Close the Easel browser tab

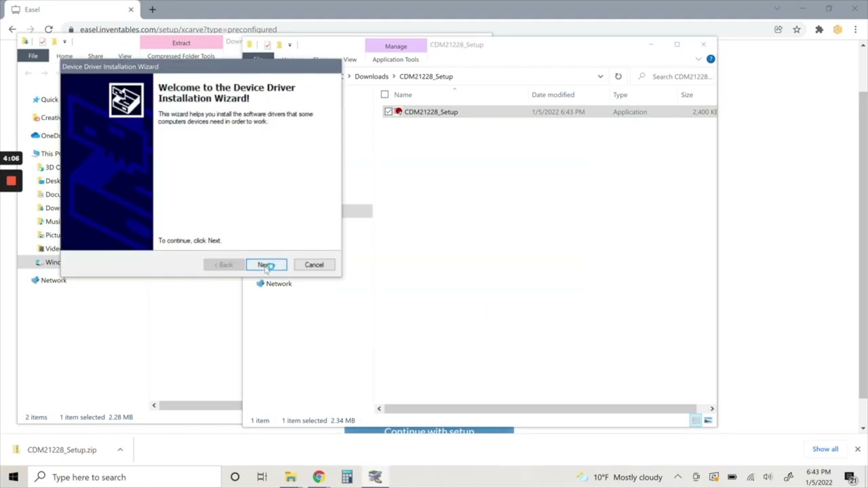tap(131, 9)
